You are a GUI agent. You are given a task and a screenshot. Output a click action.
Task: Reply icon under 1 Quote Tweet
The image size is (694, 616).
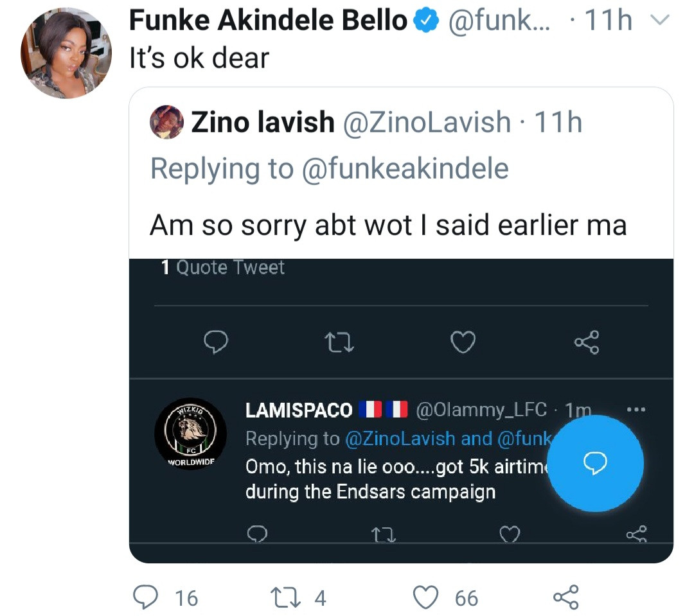click(216, 343)
